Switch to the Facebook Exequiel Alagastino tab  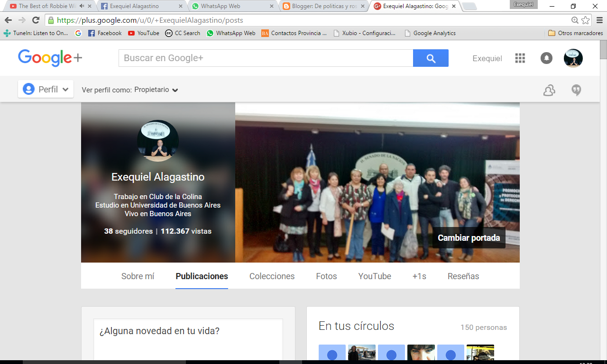pyautogui.click(x=141, y=6)
